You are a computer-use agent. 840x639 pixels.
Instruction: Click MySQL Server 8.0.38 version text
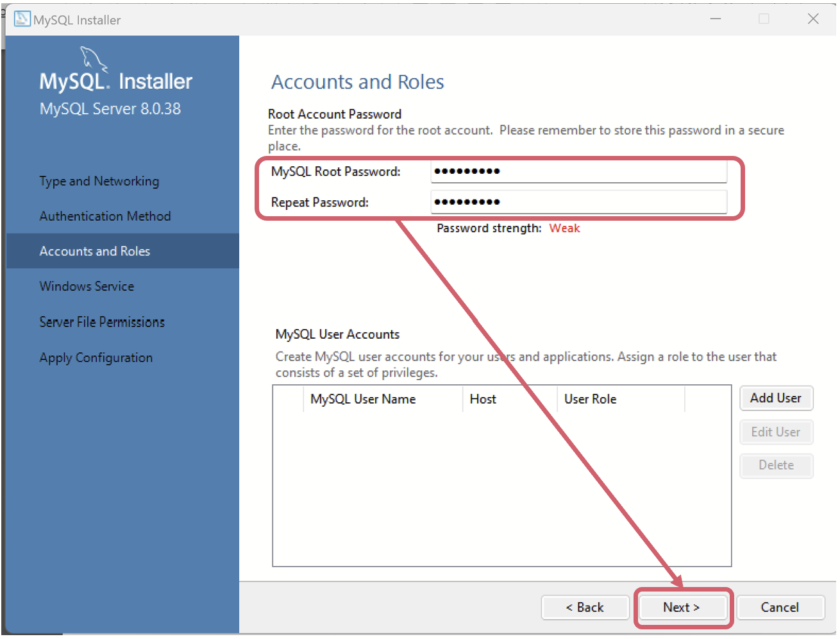pos(110,109)
